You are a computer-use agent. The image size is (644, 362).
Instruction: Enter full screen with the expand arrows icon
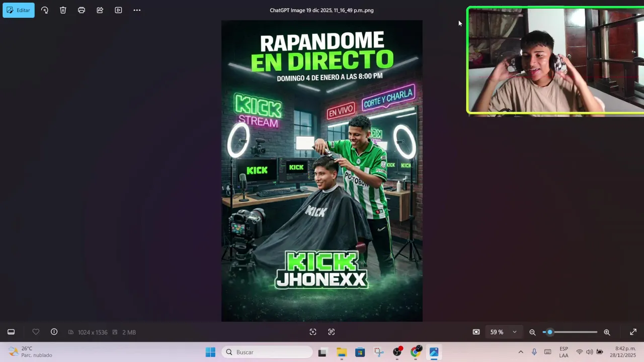[633, 332]
